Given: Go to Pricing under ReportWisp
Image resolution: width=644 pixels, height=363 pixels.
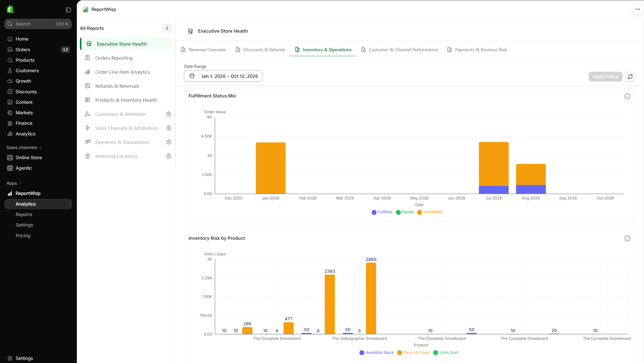Looking at the screenshot, I should [23, 236].
